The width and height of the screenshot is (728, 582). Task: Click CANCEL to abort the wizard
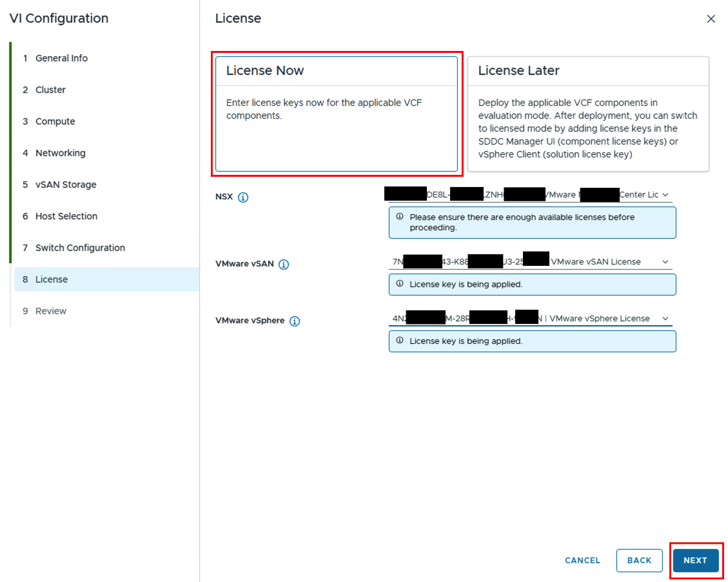click(x=582, y=560)
